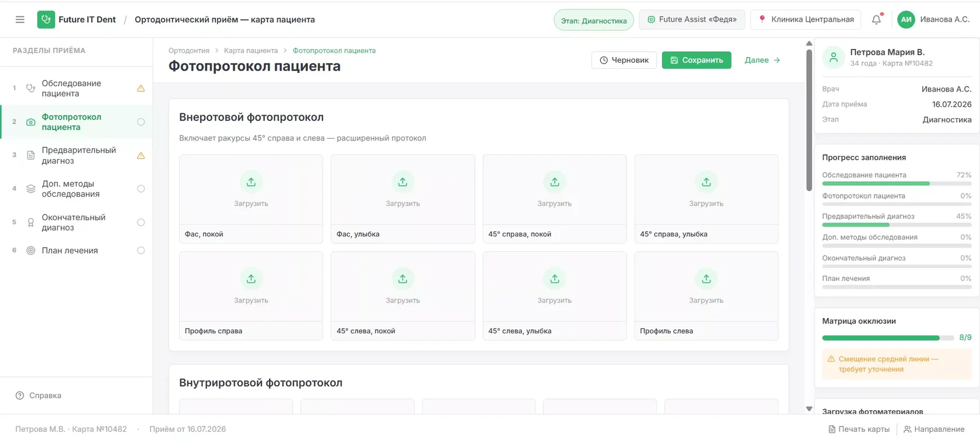Toggle status circle for Фотопротокол пациента
980x444 pixels.
click(141, 122)
